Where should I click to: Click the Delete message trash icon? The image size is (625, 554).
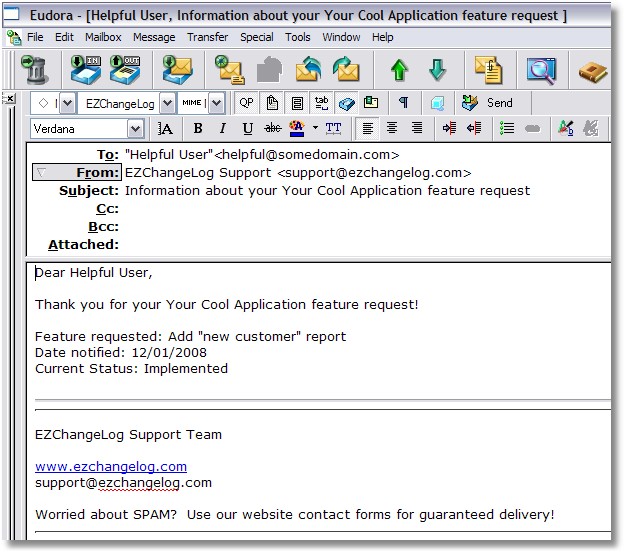(35, 70)
